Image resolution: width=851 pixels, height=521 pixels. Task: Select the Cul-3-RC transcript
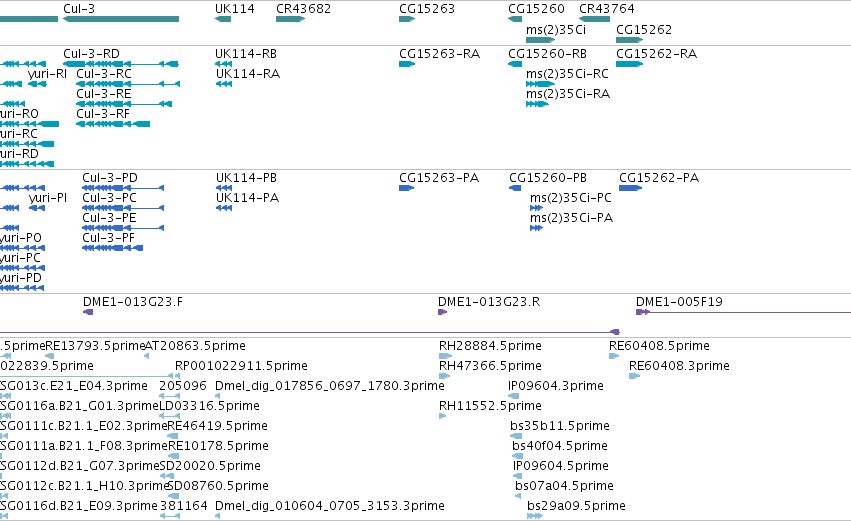tap(128, 84)
